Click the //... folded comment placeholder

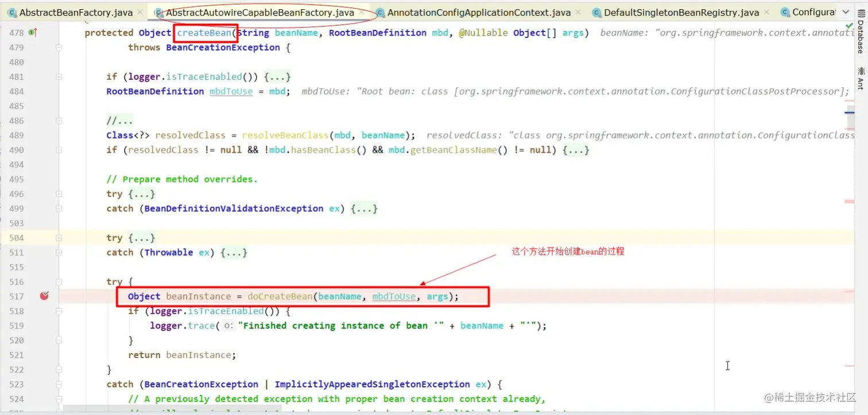pos(120,121)
